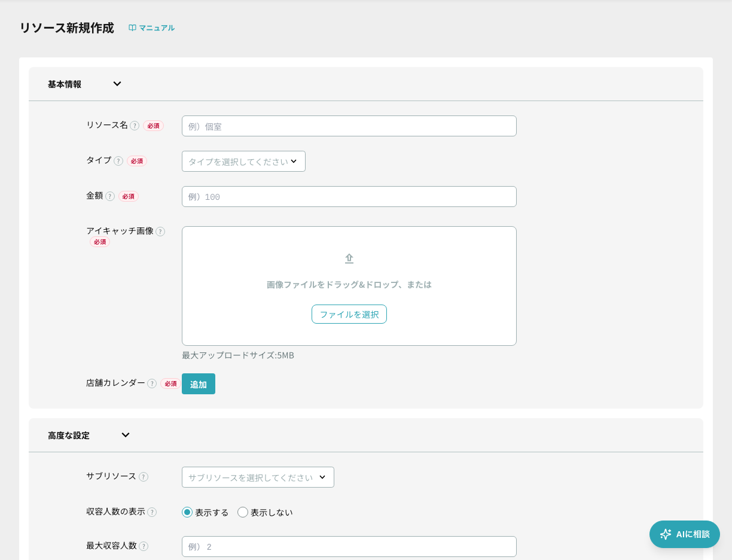The height and width of the screenshot is (560, 732).
Task: Click the 画像ファイルをドラッグ&ドロップ text
Action: tap(349, 285)
